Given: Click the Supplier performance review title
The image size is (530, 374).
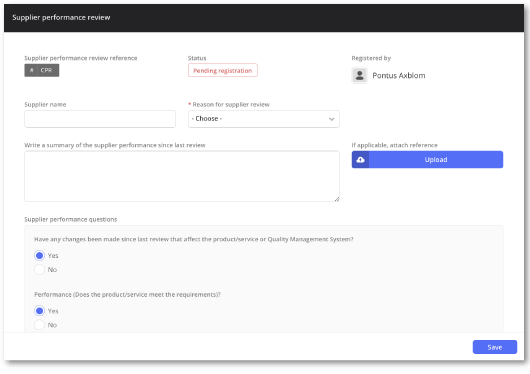Looking at the screenshot, I should pos(61,18).
